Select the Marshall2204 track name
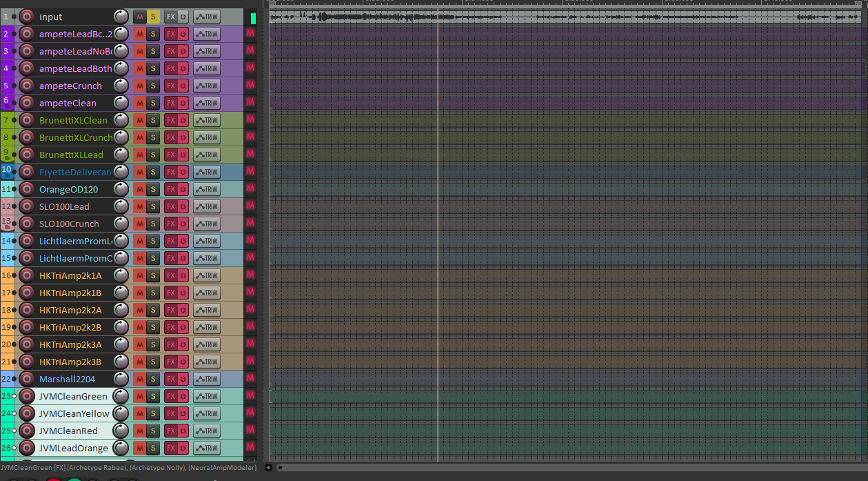 [67, 379]
